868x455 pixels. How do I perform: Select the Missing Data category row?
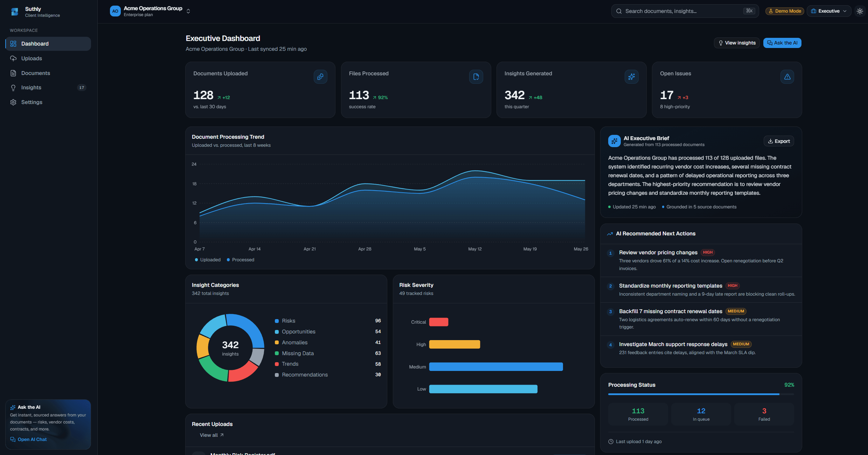328,353
